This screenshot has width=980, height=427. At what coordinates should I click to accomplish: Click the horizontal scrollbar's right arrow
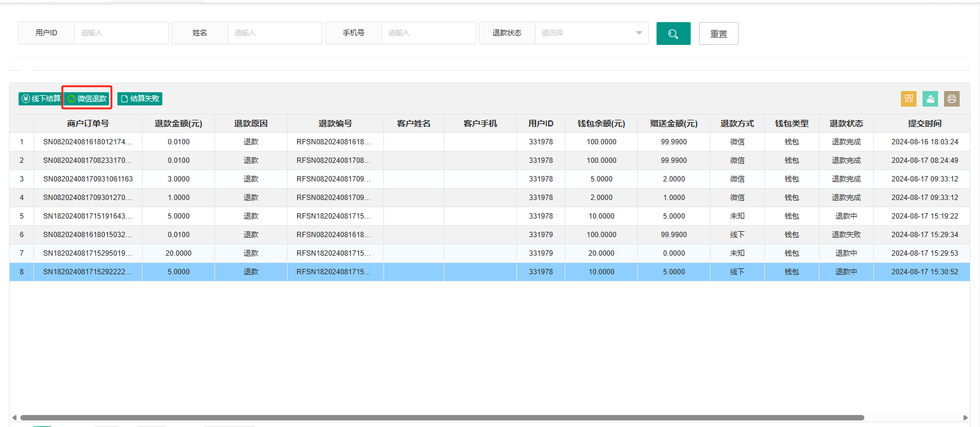[x=965, y=417]
